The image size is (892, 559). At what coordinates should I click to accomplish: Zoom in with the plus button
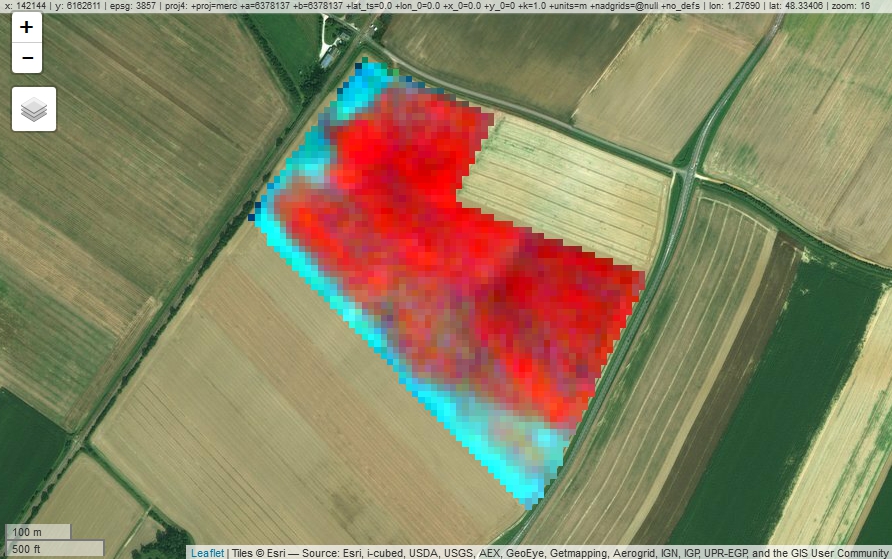pos(27,27)
